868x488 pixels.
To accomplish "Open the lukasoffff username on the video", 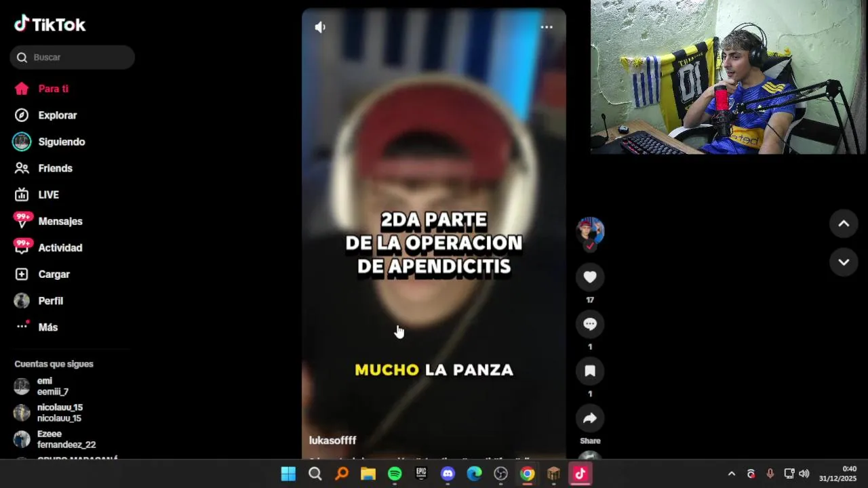I will pos(332,441).
